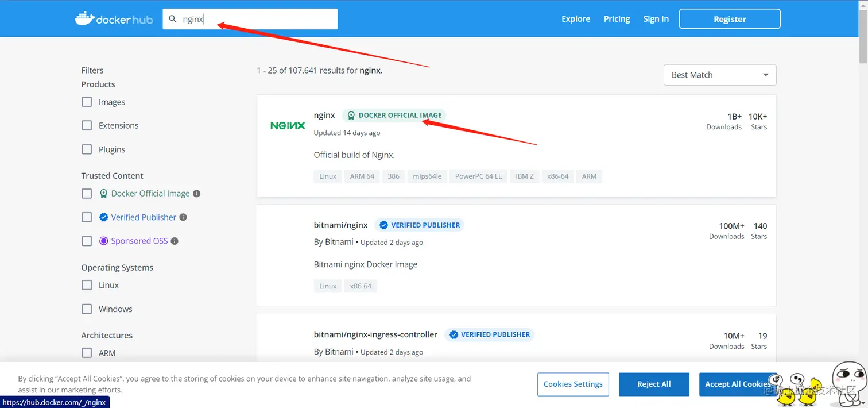Check the ARM architecture checkbox
Screen dimensions: 868x408
click(x=87, y=353)
